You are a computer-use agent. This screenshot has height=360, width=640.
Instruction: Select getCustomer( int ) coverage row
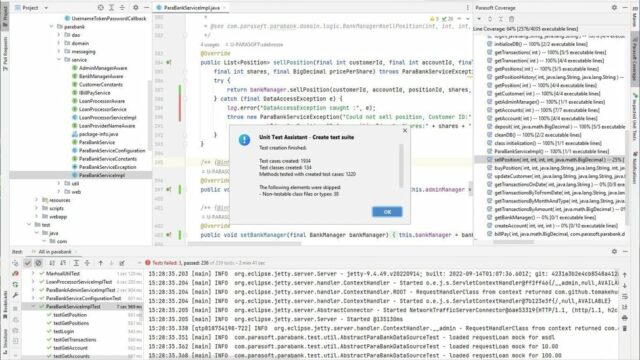tap(549, 93)
